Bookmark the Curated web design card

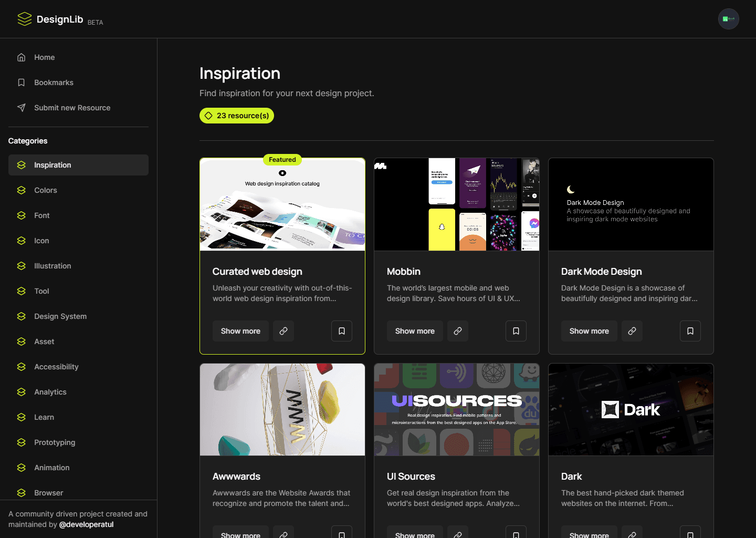342,331
